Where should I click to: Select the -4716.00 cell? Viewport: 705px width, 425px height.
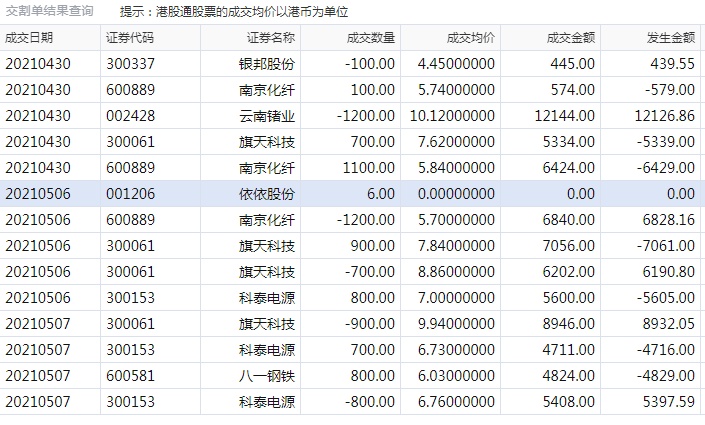pyautogui.click(x=666, y=350)
